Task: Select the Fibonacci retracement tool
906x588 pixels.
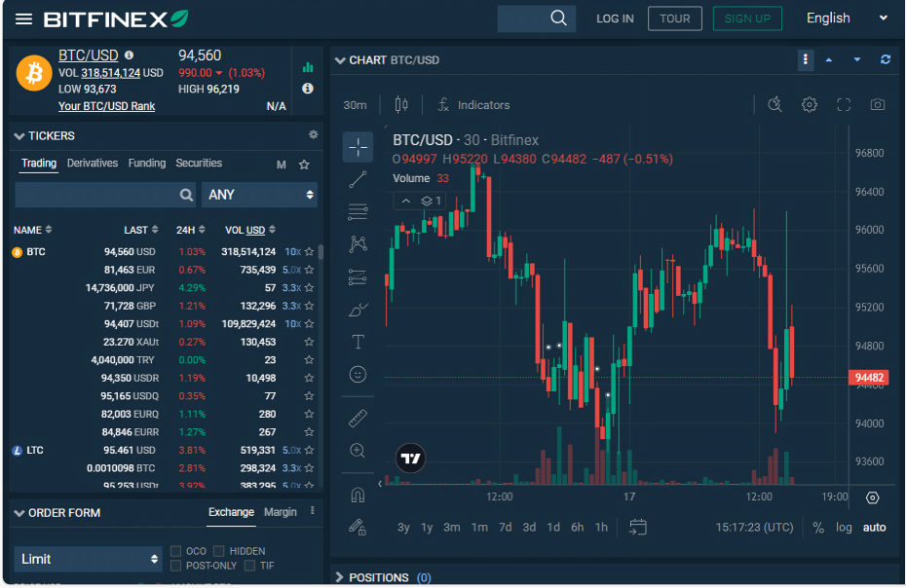Action: tap(358, 212)
